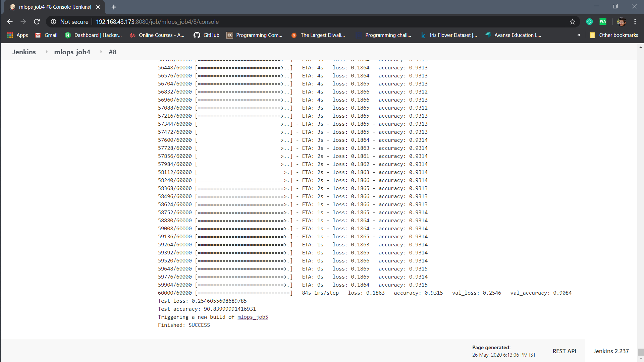Open a new browser tab

114,7
